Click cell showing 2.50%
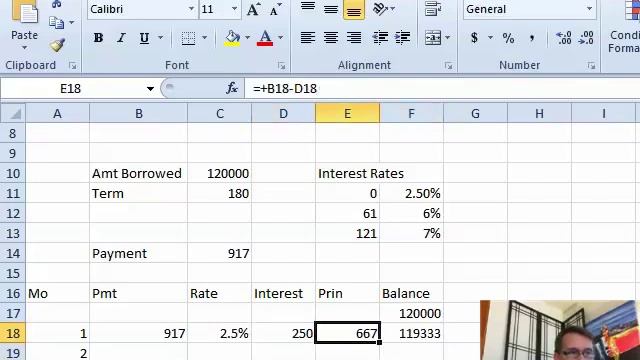The width and height of the screenshot is (640, 360). [x=411, y=193]
